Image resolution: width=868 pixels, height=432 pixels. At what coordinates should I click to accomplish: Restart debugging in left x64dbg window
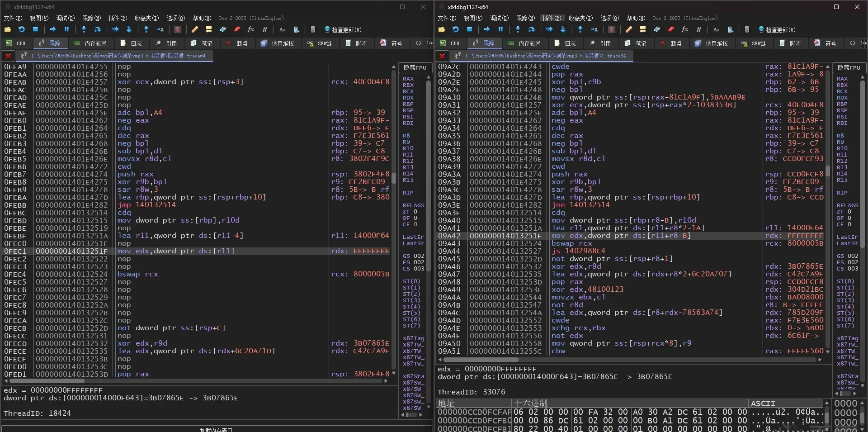click(22, 29)
